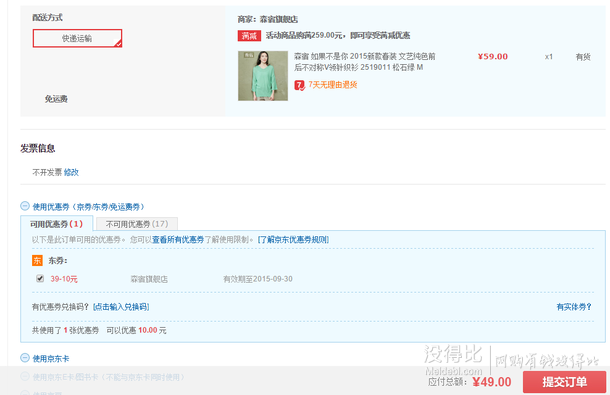
Task: Submit the order with 提交订单
Action: click(x=564, y=382)
